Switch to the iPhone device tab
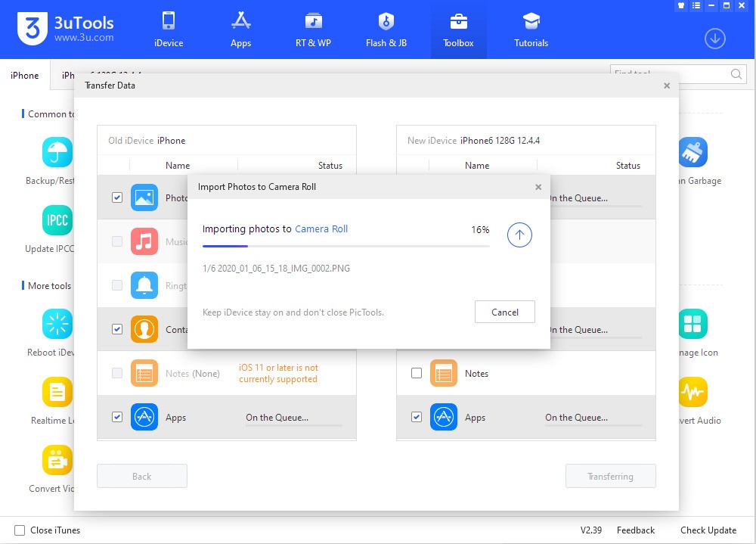Image resolution: width=756 pixels, height=544 pixels. pyautogui.click(x=25, y=76)
